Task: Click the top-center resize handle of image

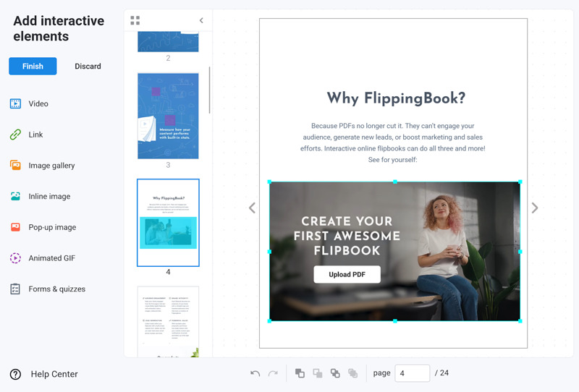Action: click(x=395, y=182)
